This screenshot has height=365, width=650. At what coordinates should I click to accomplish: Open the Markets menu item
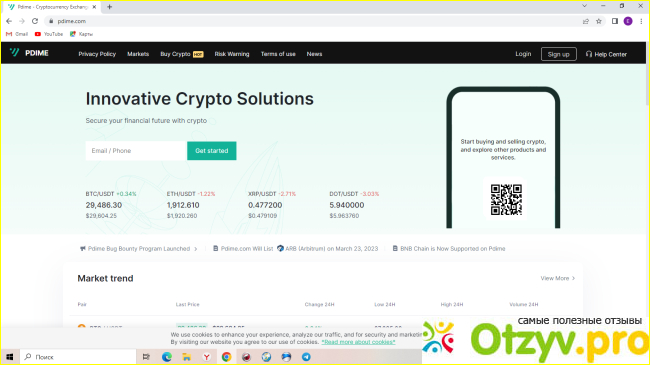(x=138, y=54)
